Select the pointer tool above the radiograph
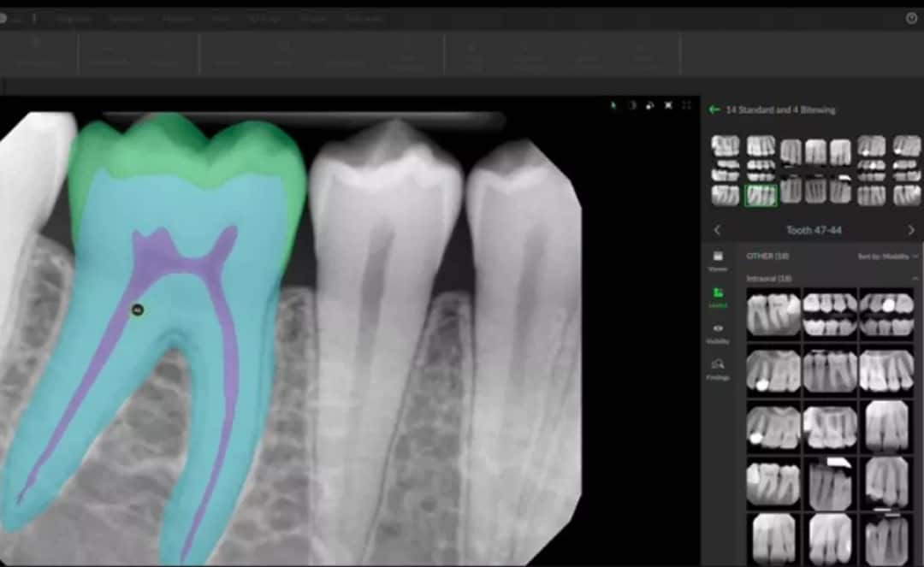Screen dimensions: 924x567 [x=613, y=105]
